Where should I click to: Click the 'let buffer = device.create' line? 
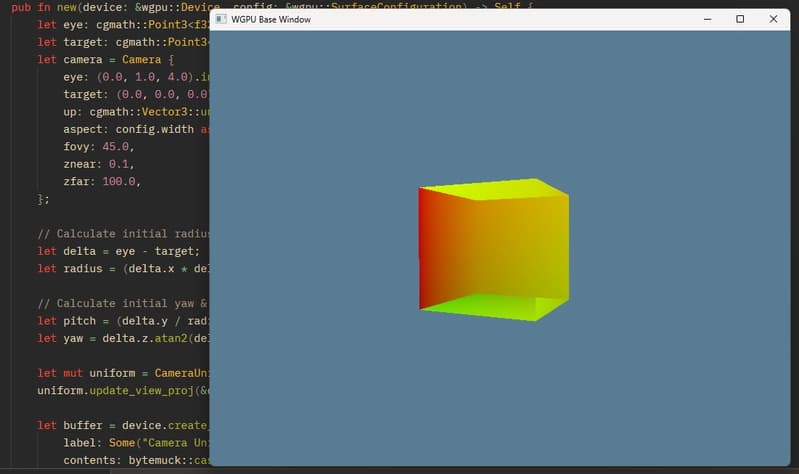tap(123, 426)
